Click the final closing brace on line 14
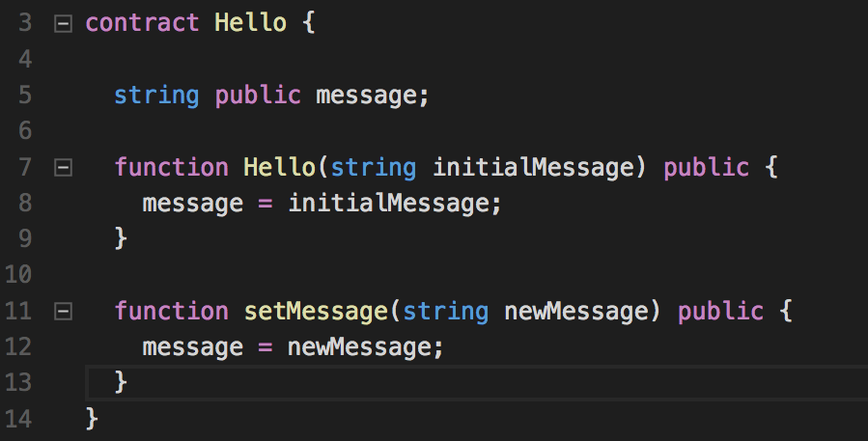This screenshot has height=441, width=868. 92,418
